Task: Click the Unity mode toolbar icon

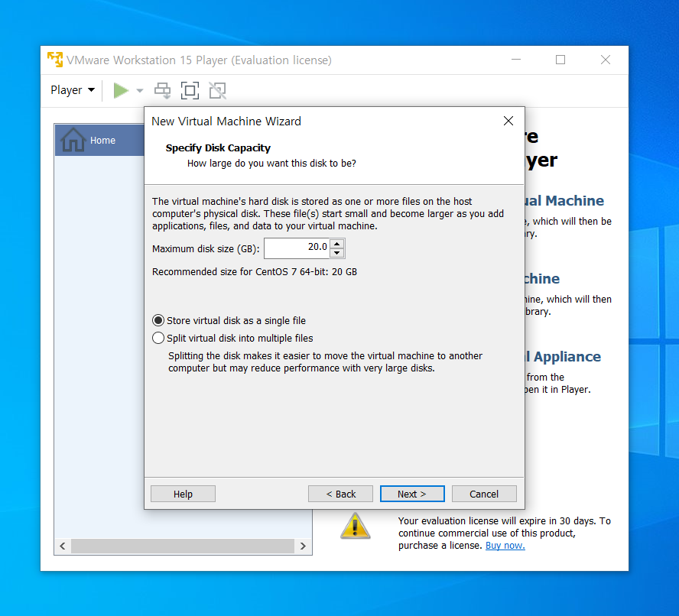Action: click(217, 90)
